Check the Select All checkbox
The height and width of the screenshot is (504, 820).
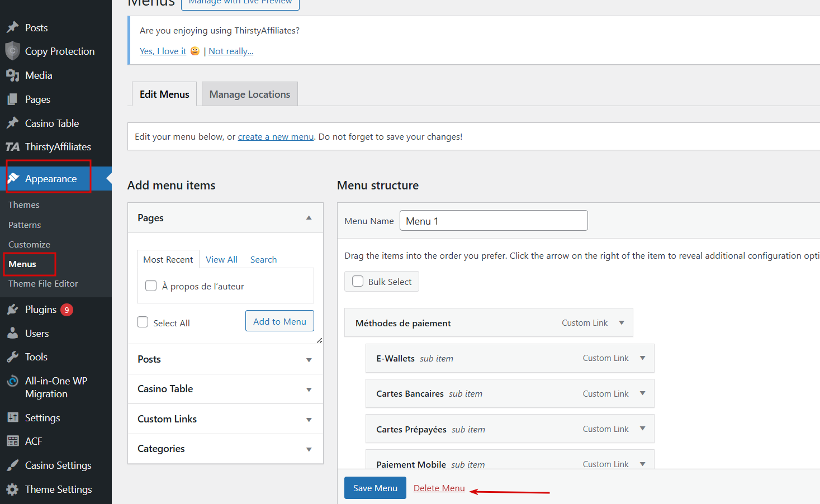point(143,322)
